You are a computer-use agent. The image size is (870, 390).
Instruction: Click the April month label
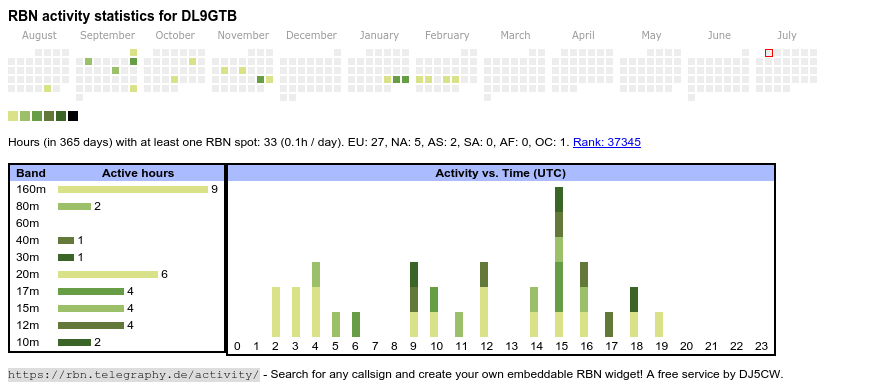583,35
